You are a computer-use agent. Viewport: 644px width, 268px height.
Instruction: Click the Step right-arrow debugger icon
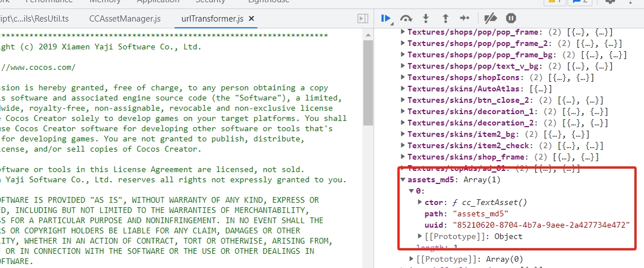(x=464, y=18)
